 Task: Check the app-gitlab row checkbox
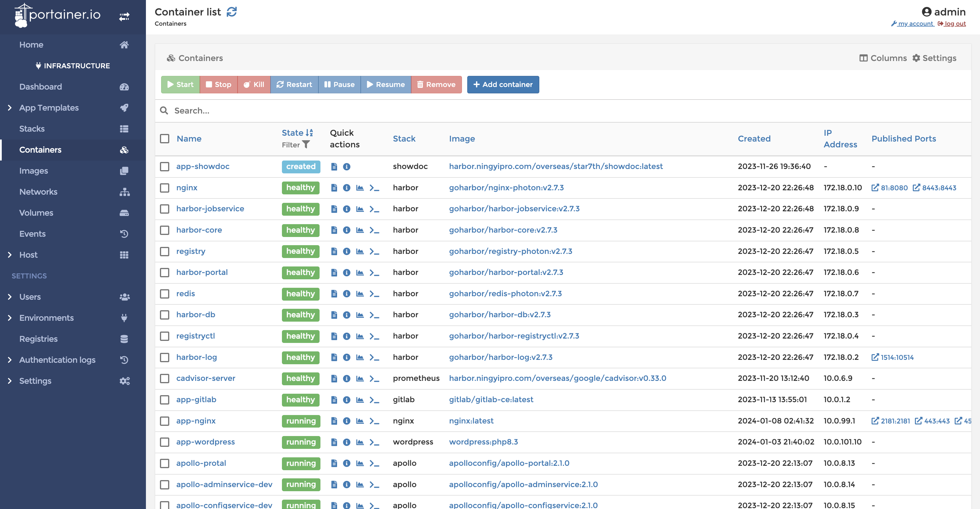point(164,400)
